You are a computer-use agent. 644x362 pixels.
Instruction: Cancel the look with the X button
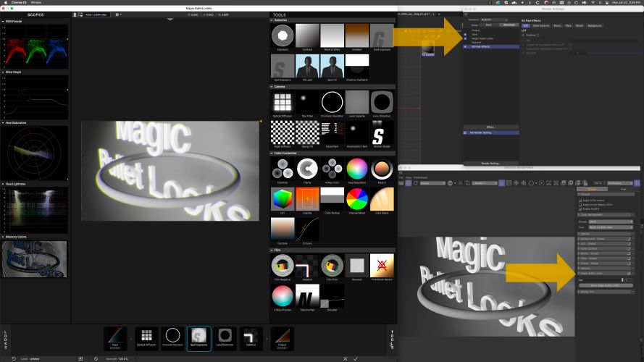pos(345,358)
